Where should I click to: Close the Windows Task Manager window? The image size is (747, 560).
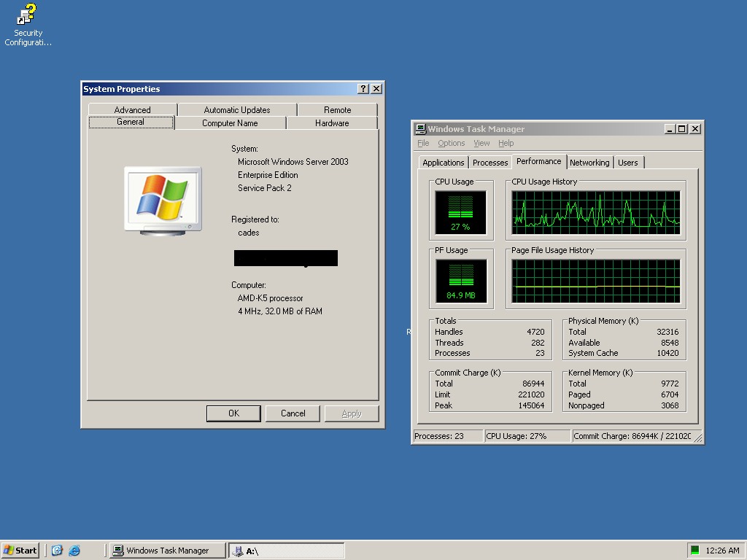click(695, 128)
